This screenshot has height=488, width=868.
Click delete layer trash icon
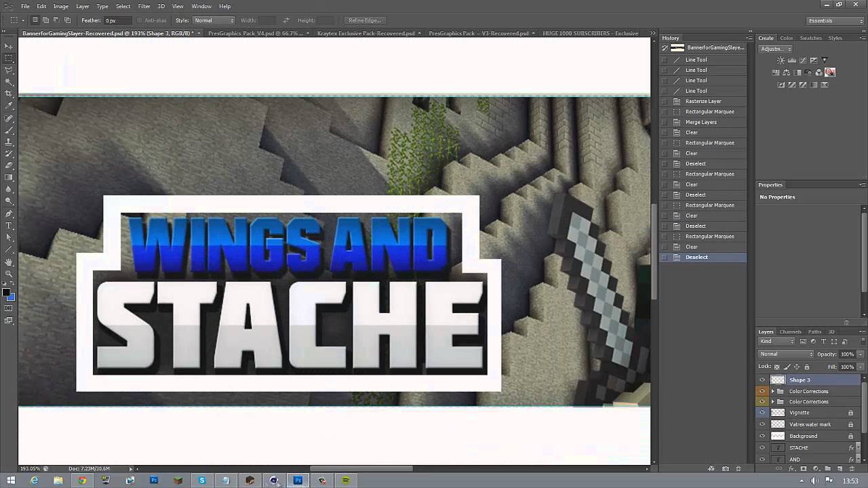click(x=852, y=468)
